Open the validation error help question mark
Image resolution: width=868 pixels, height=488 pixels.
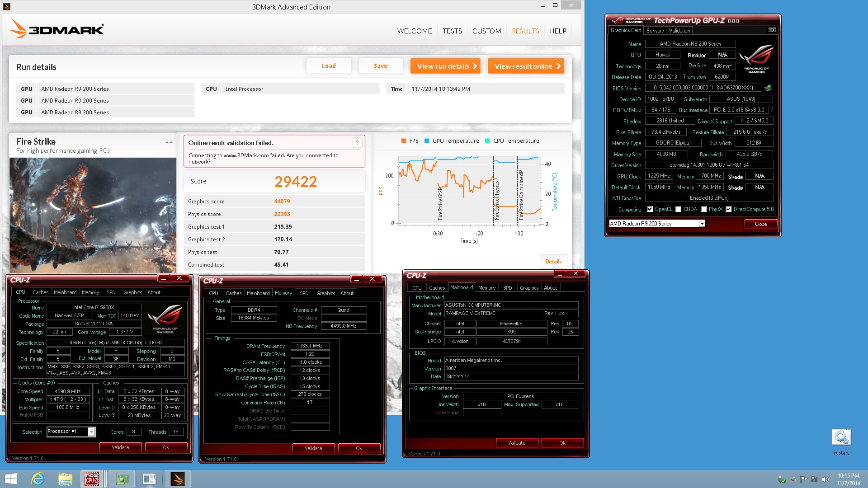coord(357,143)
